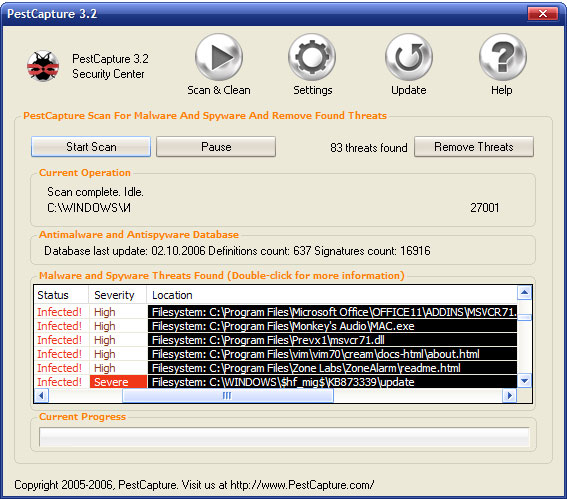This screenshot has height=499, width=567.
Task: Open Settings via the gear icon
Action: [312, 57]
